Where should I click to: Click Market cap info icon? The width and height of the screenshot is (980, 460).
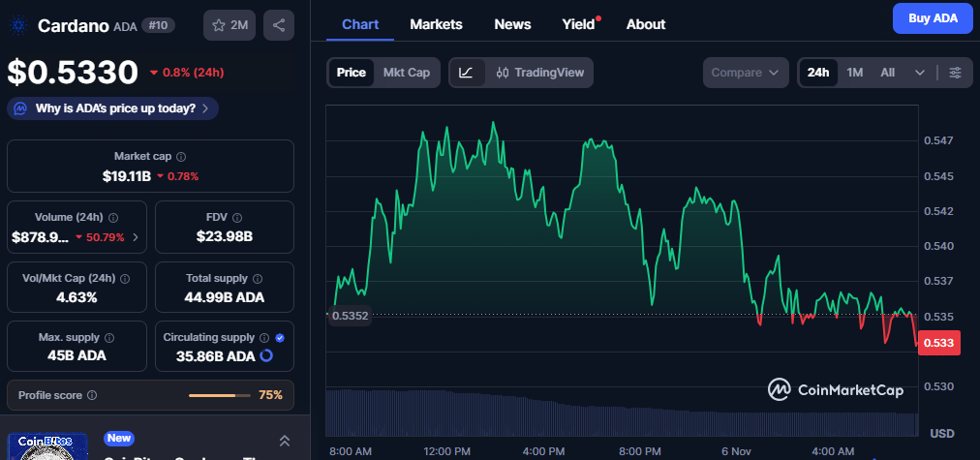coord(181,156)
